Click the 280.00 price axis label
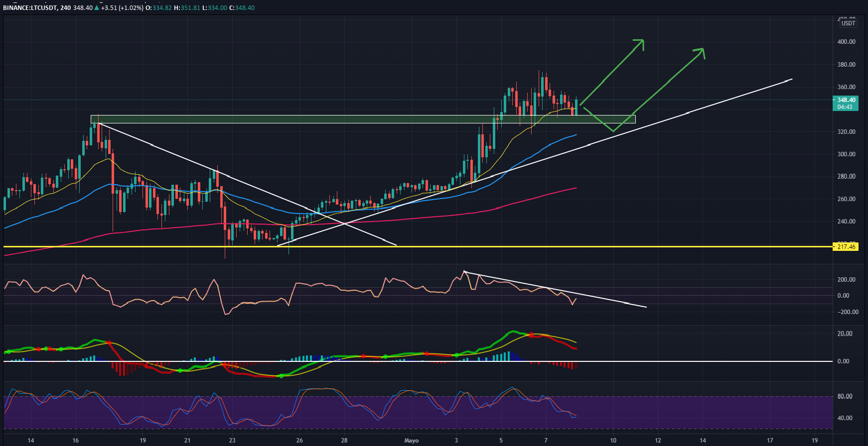Viewport: 868px width, 446px height. click(847, 177)
